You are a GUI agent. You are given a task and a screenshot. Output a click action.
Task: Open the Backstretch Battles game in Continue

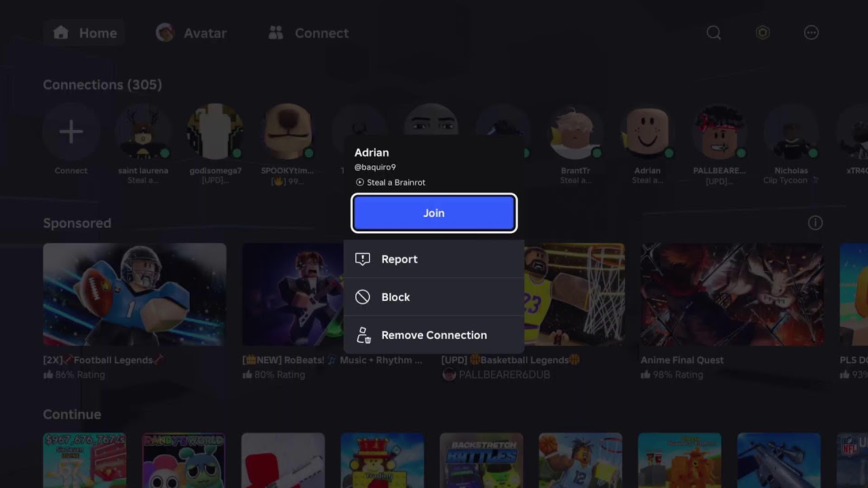pyautogui.click(x=481, y=460)
